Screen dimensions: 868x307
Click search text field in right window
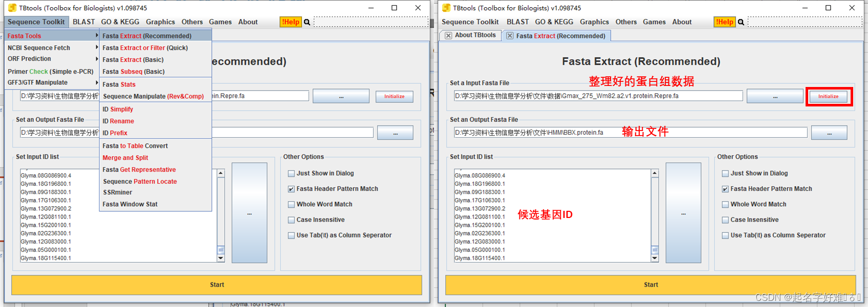click(805, 22)
